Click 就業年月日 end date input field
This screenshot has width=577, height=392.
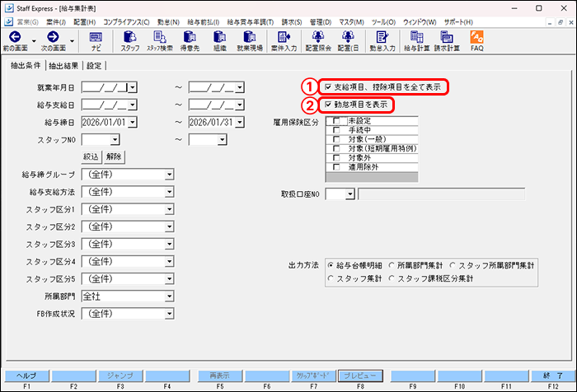(x=212, y=87)
